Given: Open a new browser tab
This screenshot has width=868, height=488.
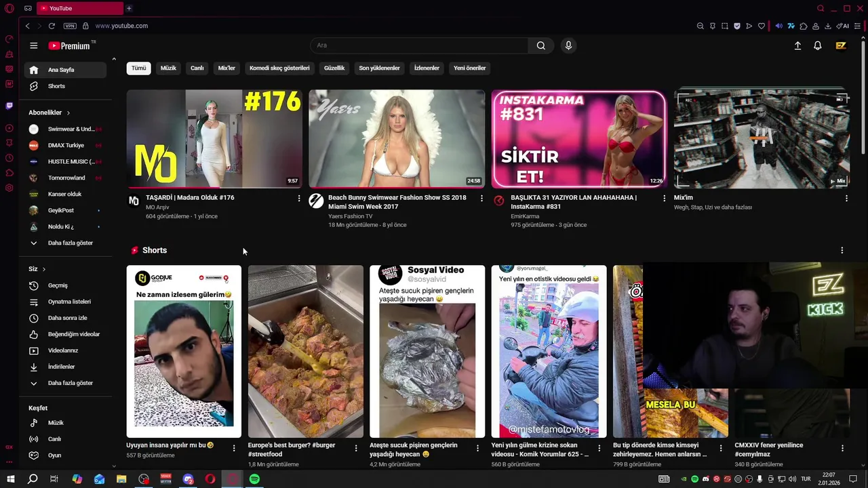Looking at the screenshot, I should pos(129,8).
